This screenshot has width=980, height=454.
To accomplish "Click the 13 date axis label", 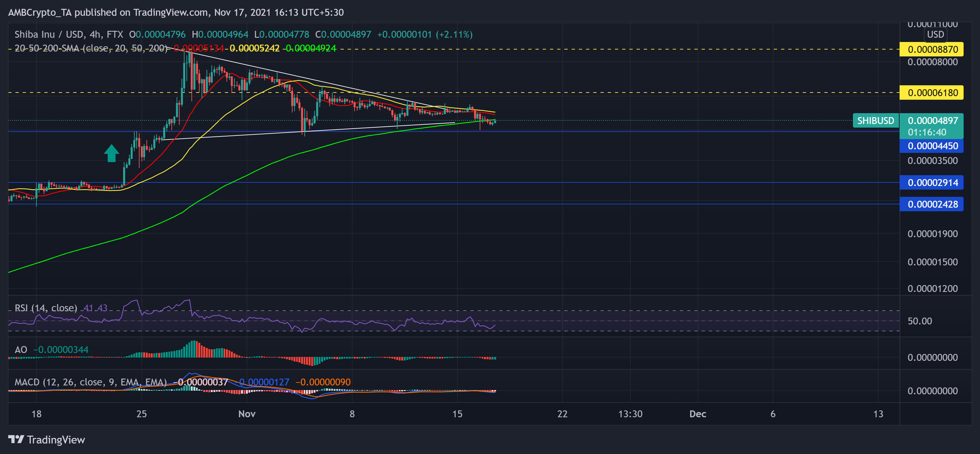I will pos(878,414).
